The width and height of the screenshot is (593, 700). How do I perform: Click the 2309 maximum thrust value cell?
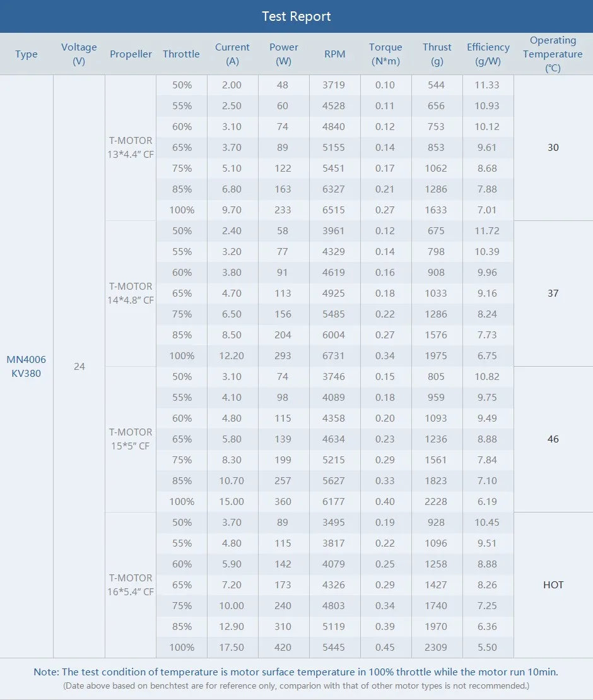click(x=437, y=647)
